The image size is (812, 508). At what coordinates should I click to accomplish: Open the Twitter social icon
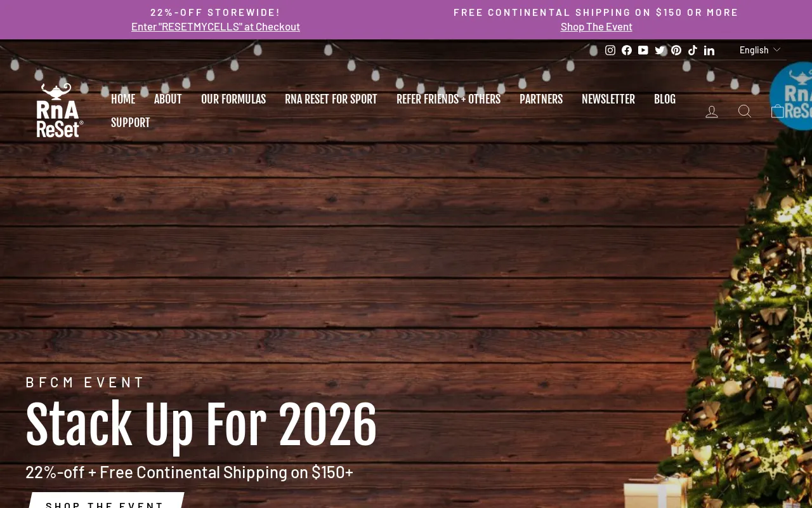pyautogui.click(x=660, y=50)
